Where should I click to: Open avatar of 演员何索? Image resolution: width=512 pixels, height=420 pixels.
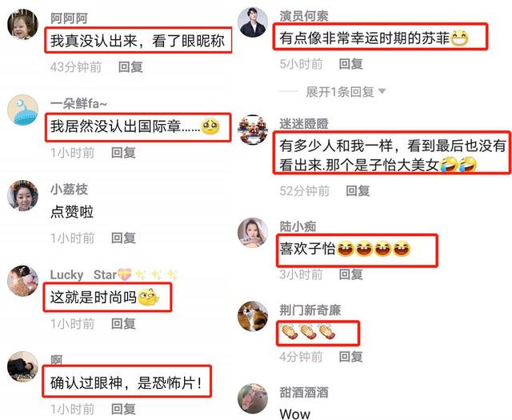pyautogui.click(x=253, y=22)
